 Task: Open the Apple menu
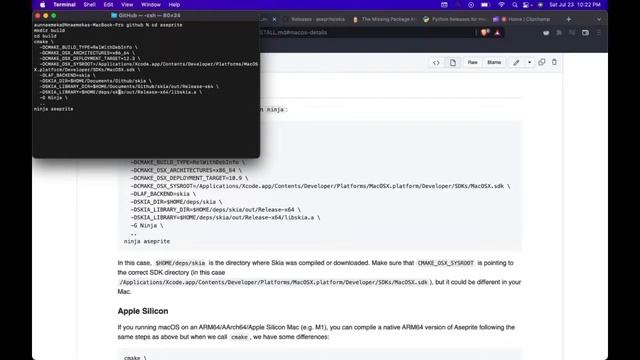(42, 5)
